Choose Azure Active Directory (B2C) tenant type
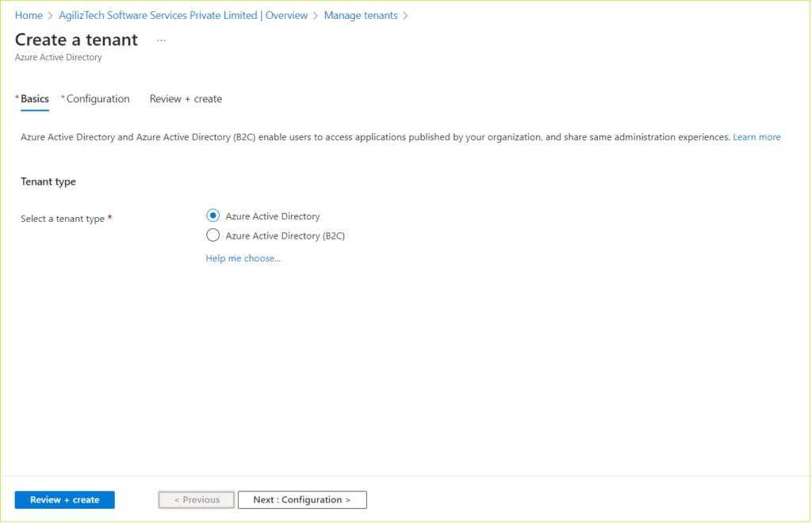Image resolution: width=812 pixels, height=523 pixels. pos(213,235)
